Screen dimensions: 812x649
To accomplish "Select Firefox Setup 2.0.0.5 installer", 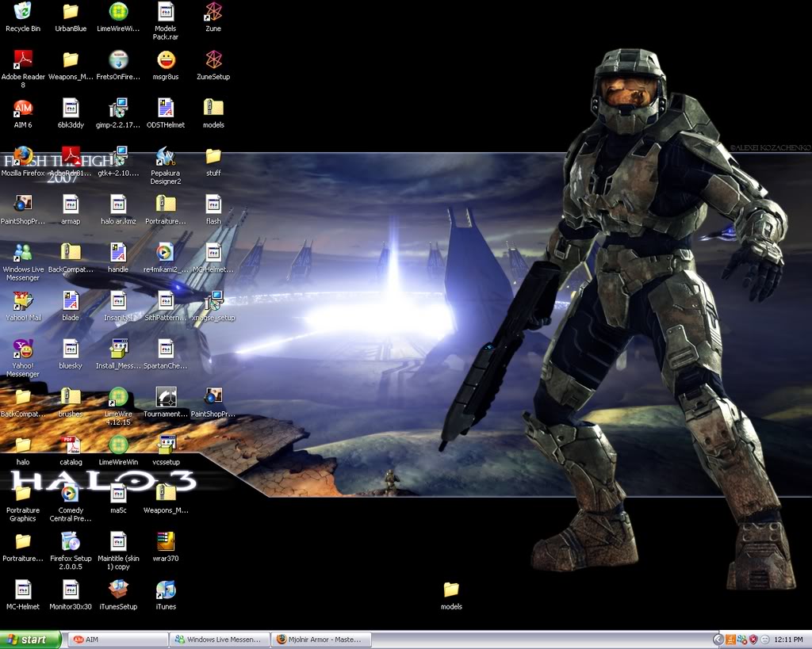I will click(71, 541).
